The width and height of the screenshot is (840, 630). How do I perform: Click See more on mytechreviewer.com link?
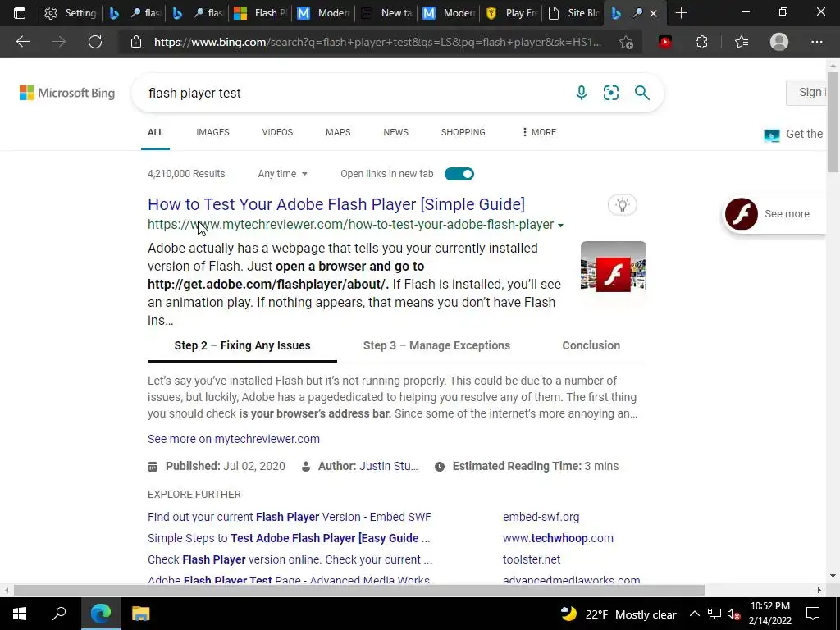(234, 439)
